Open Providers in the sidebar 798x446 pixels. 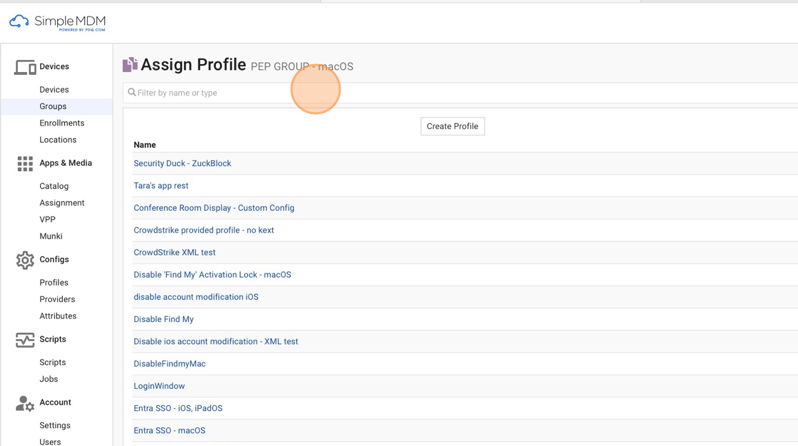click(57, 299)
